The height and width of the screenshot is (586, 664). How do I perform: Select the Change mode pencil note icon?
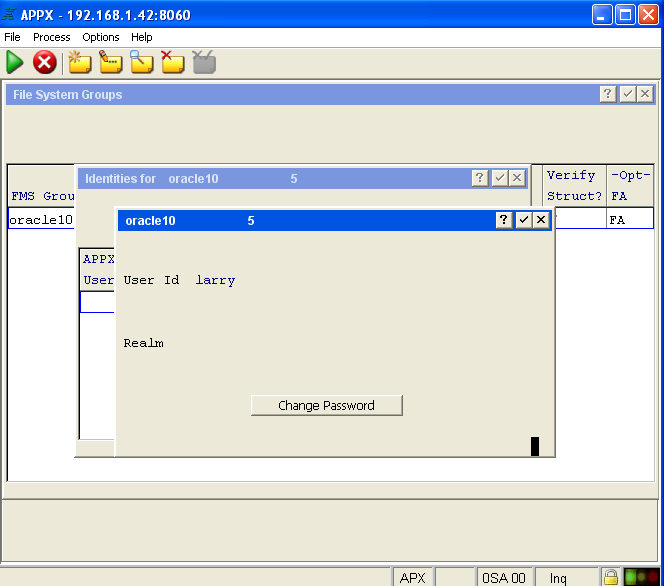[111, 63]
